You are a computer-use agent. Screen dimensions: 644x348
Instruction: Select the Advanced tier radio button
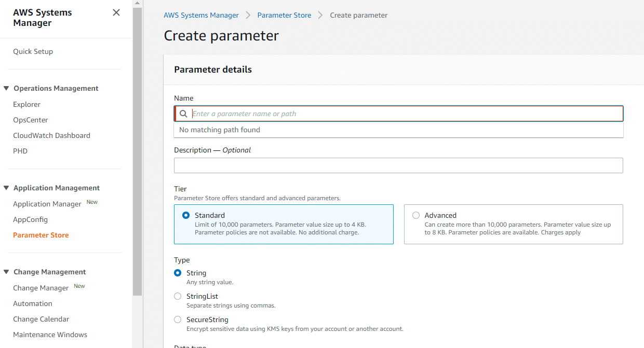(x=416, y=215)
